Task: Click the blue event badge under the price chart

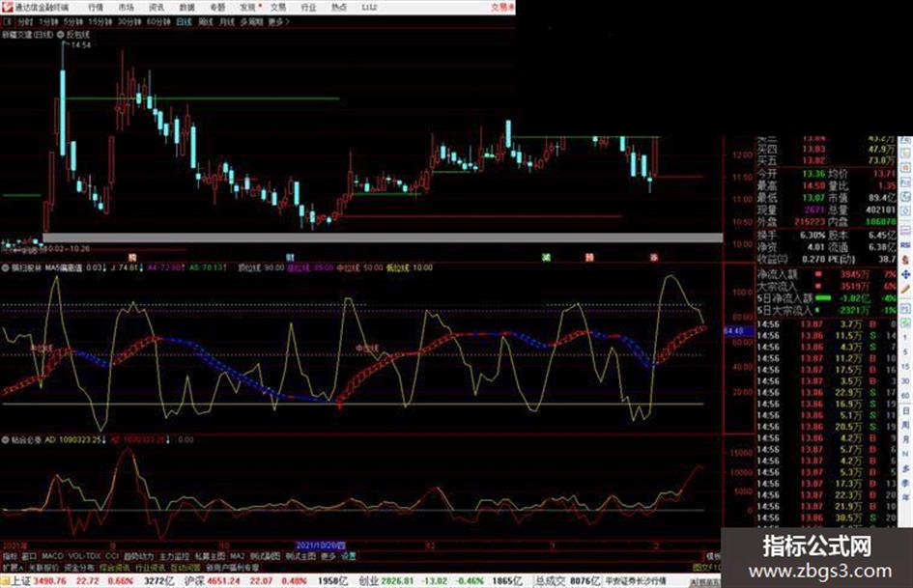Action: coord(290,258)
